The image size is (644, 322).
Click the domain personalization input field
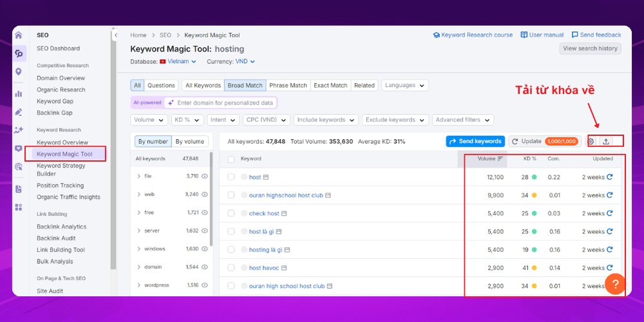(220, 102)
